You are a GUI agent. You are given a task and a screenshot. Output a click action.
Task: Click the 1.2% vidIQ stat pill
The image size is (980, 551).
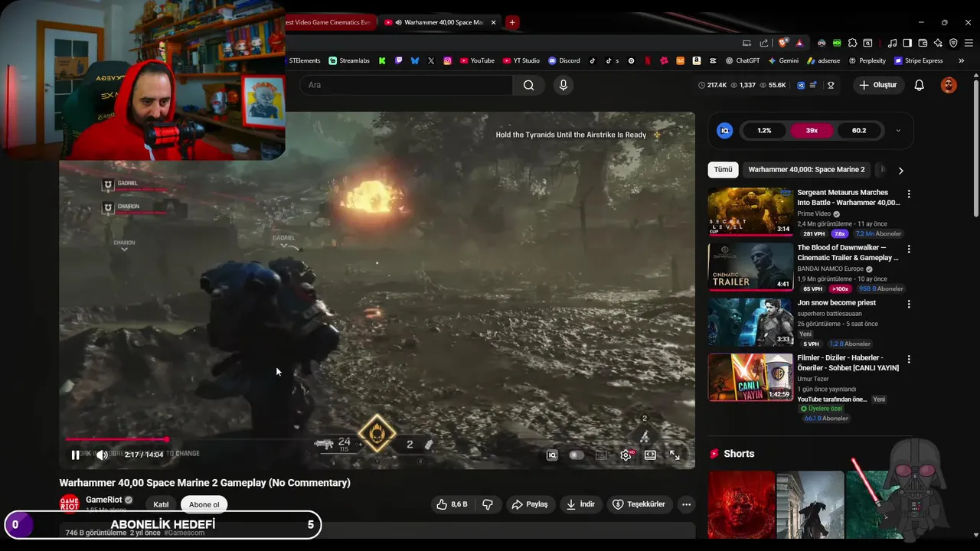point(765,131)
